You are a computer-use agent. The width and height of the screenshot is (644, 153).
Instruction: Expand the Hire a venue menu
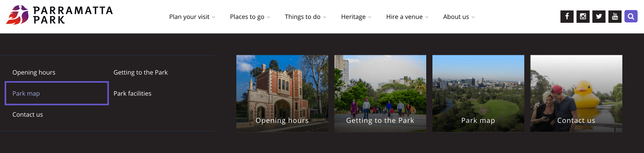tap(407, 17)
